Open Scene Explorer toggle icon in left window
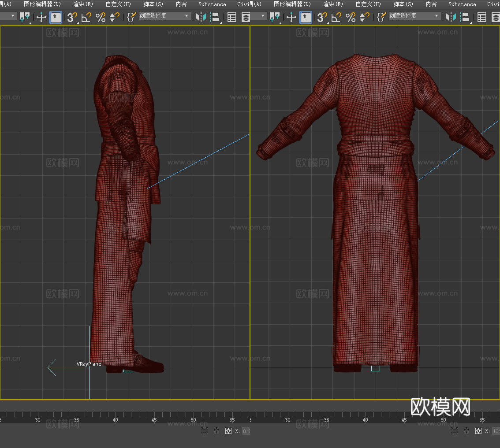This screenshot has height=448, width=500. (x=232, y=17)
